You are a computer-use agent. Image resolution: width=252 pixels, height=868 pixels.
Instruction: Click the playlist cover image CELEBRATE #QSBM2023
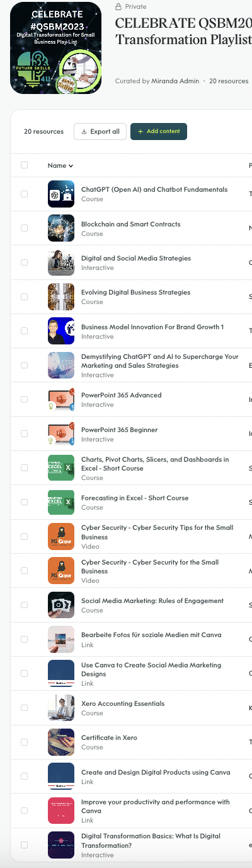coord(55,48)
